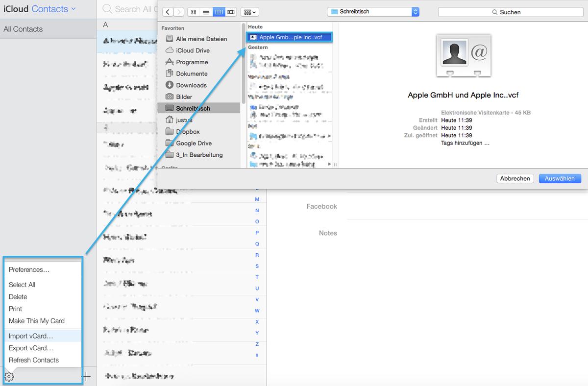Open the iCloud Contacts app switcher chevron
Viewport: 588px width, 386px height.
73,9
